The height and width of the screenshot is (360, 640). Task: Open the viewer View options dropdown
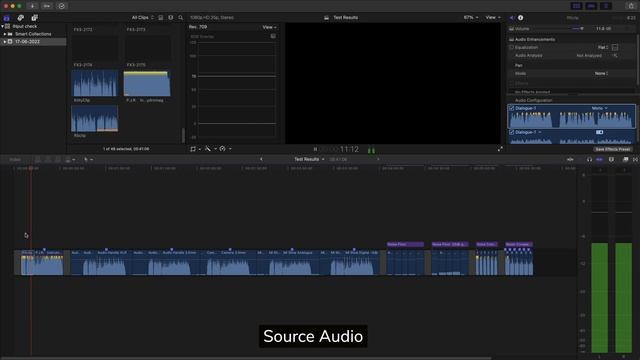[493, 18]
